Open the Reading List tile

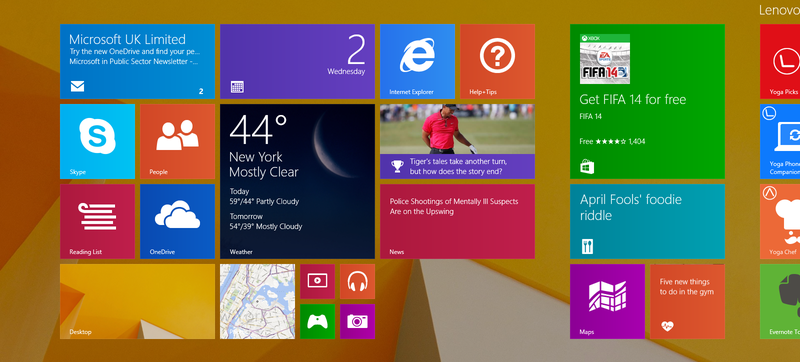click(x=97, y=221)
